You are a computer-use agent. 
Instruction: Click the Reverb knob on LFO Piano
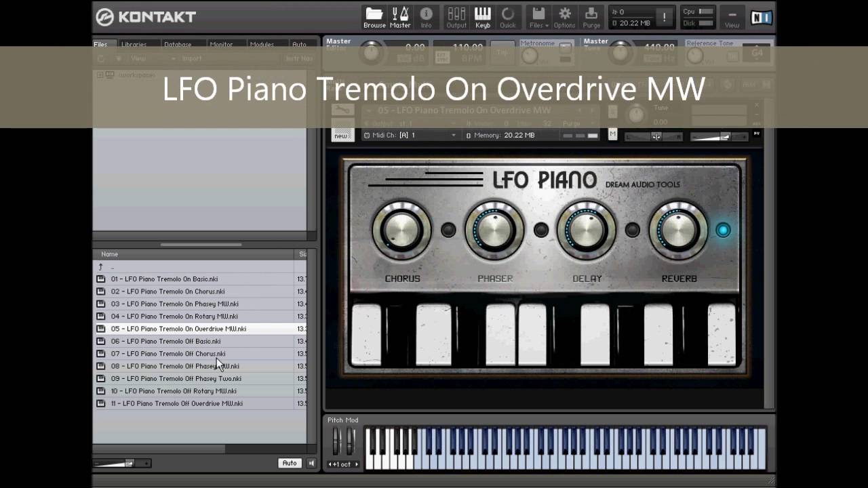[678, 230]
